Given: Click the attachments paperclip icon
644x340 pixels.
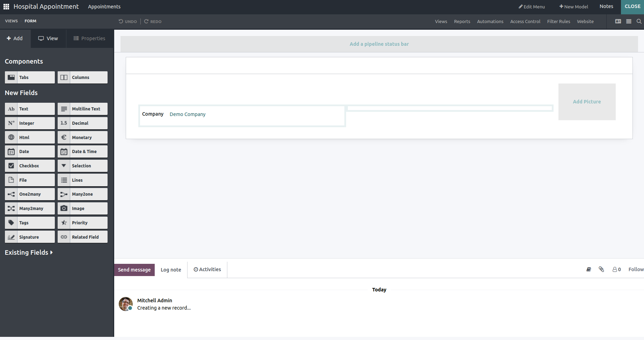Looking at the screenshot, I should pyautogui.click(x=601, y=269).
